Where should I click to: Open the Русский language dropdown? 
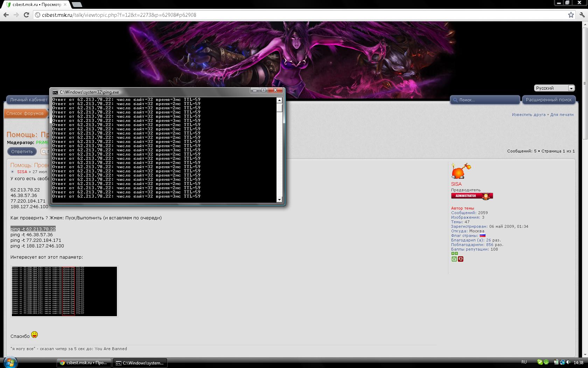[x=554, y=88]
